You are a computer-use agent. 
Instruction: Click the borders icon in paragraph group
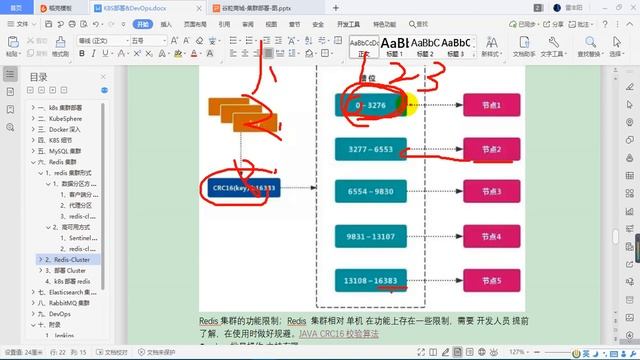[325, 53]
